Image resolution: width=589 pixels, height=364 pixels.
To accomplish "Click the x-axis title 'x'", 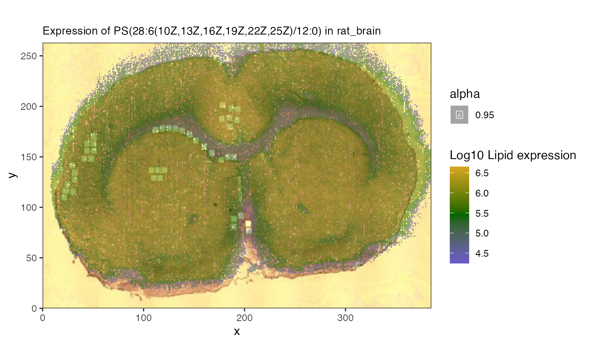I will [237, 332].
